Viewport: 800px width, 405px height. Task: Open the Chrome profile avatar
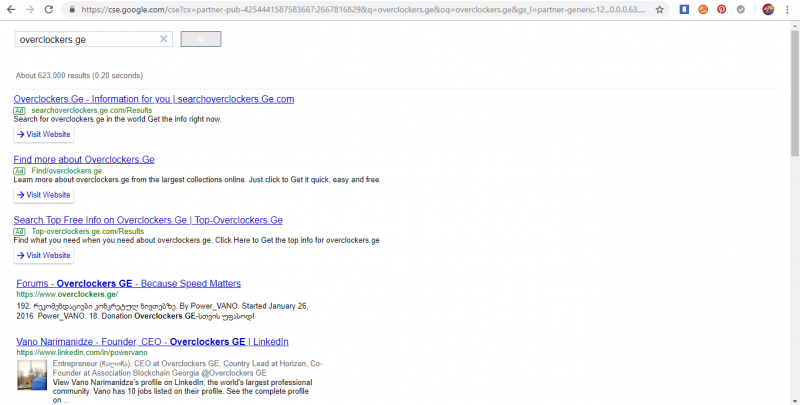[767, 9]
